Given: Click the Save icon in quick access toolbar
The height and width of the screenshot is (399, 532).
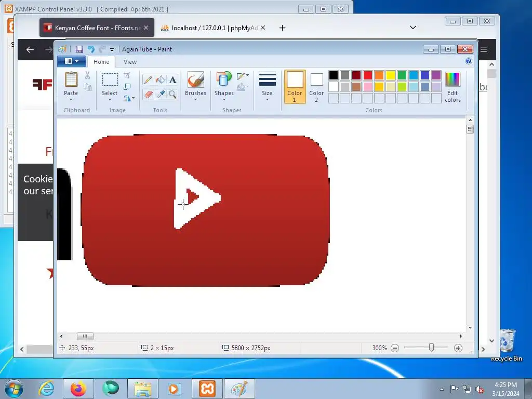Looking at the screenshot, I should (x=79, y=49).
